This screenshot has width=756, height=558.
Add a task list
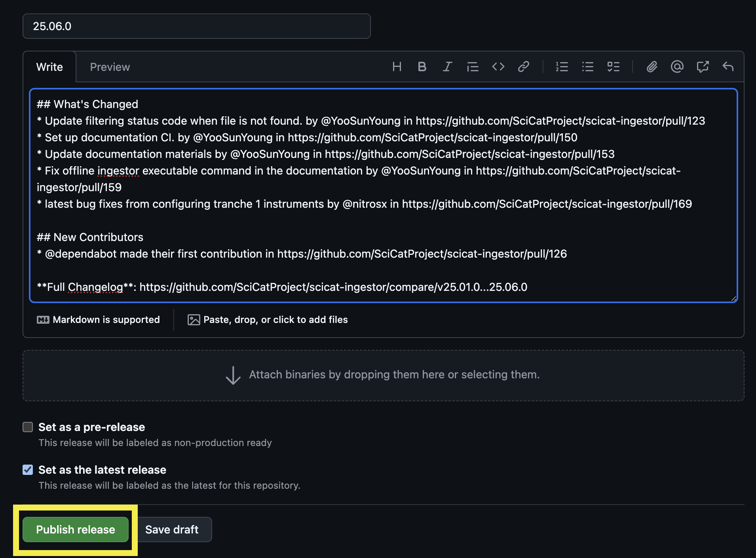pyautogui.click(x=613, y=67)
